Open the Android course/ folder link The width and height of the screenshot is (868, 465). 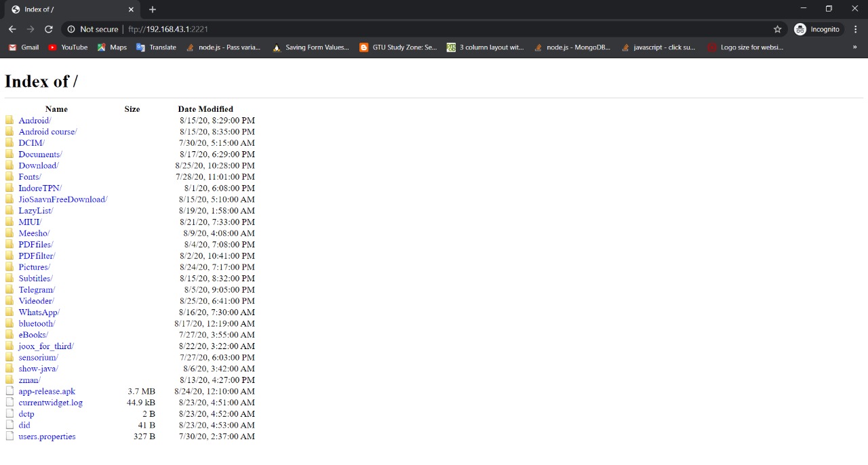[x=47, y=132]
